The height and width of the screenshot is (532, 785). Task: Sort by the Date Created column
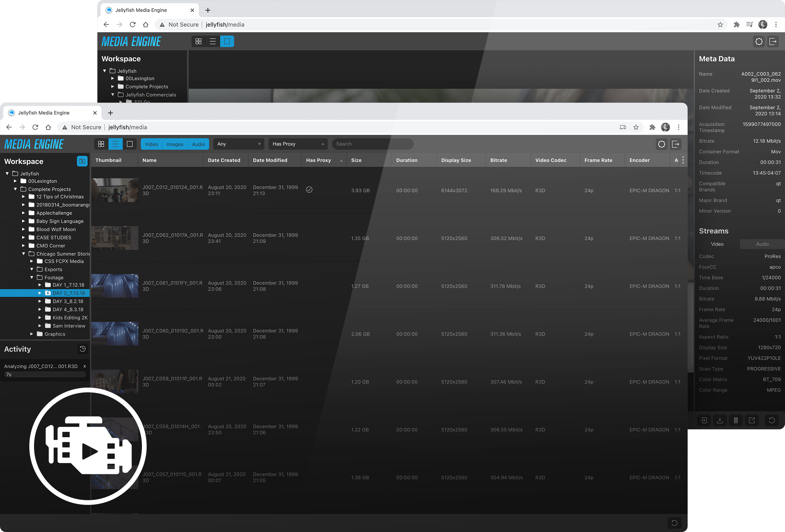[x=224, y=160]
